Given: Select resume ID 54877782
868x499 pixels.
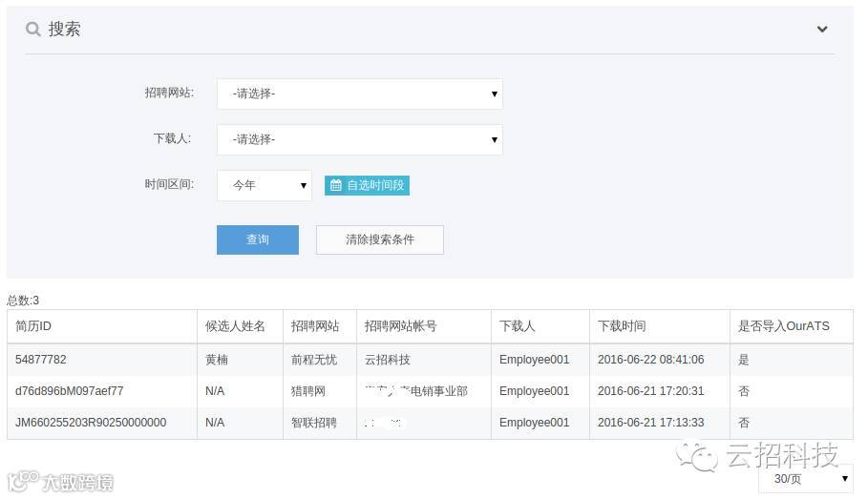Looking at the screenshot, I should pyautogui.click(x=40, y=360).
